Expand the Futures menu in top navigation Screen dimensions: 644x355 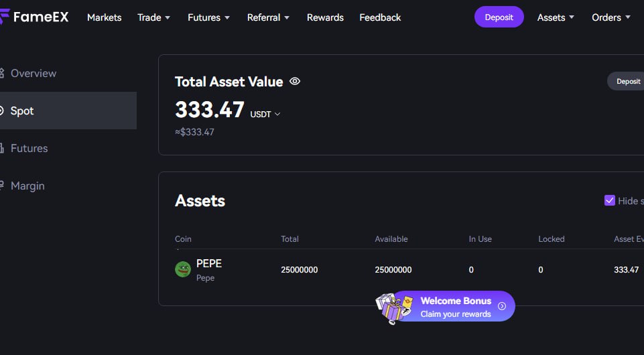(x=208, y=17)
